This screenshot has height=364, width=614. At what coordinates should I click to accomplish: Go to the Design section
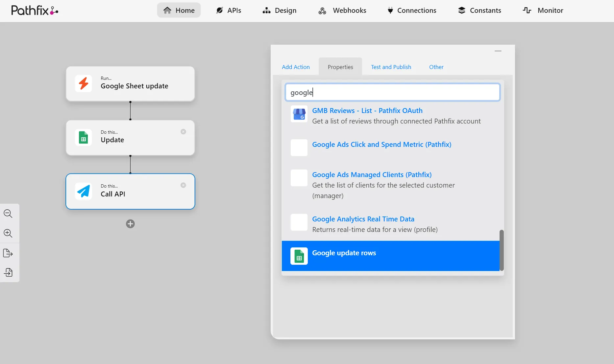pos(280,10)
